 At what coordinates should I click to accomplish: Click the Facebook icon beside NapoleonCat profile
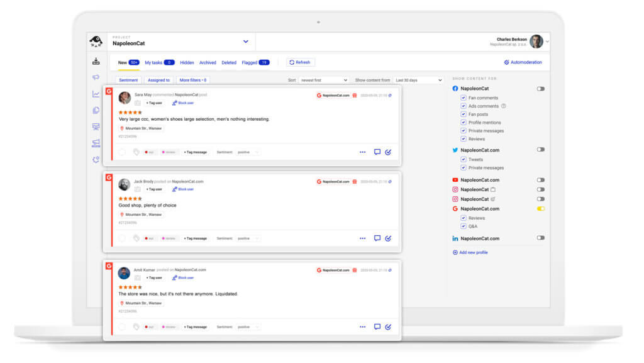click(x=455, y=88)
